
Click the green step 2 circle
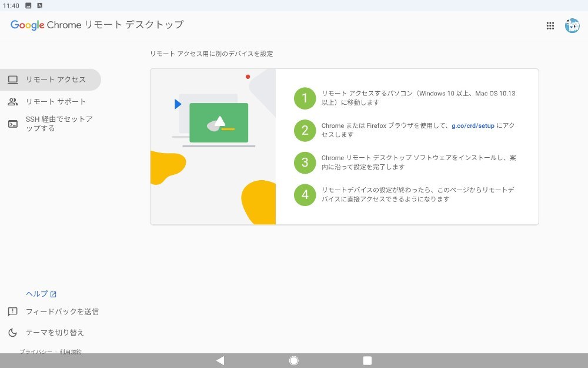(x=305, y=130)
